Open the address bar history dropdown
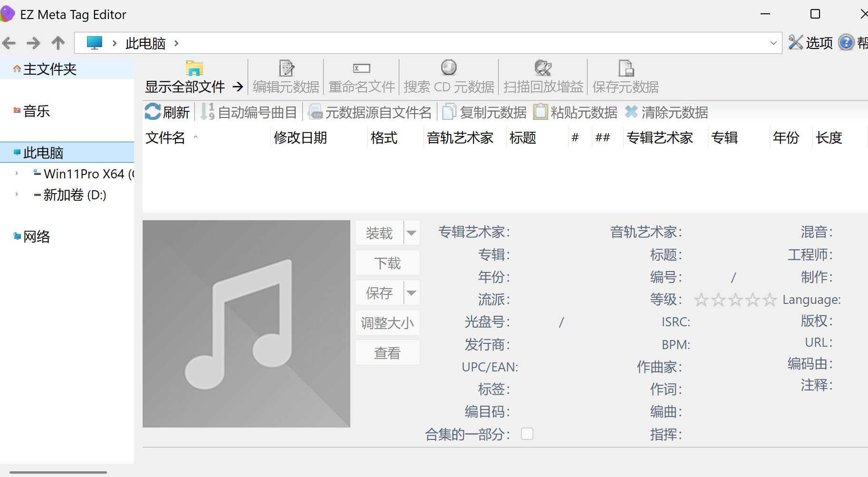This screenshot has height=477, width=868. pos(773,43)
